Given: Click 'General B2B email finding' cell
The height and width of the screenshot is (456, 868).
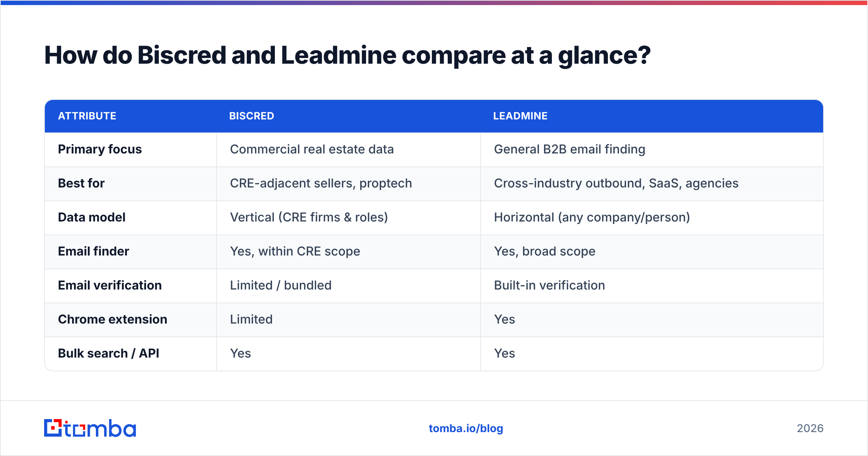Looking at the screenshot, I should click(x=570, y=149).
